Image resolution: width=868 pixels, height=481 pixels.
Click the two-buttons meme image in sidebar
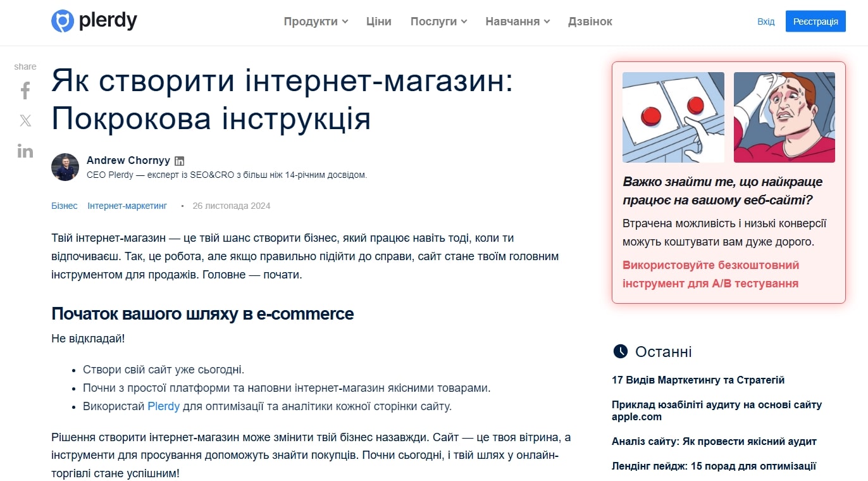[x=673, y=117]
